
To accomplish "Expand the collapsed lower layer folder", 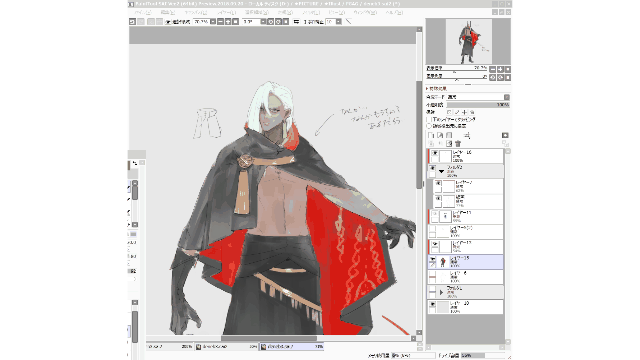I will coord(441,292).
